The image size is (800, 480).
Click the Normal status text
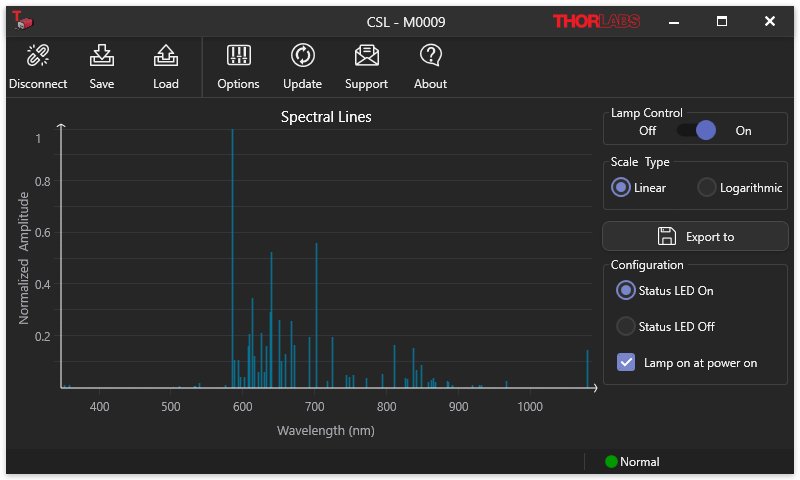pyautogui.click(x=639, y=462)
